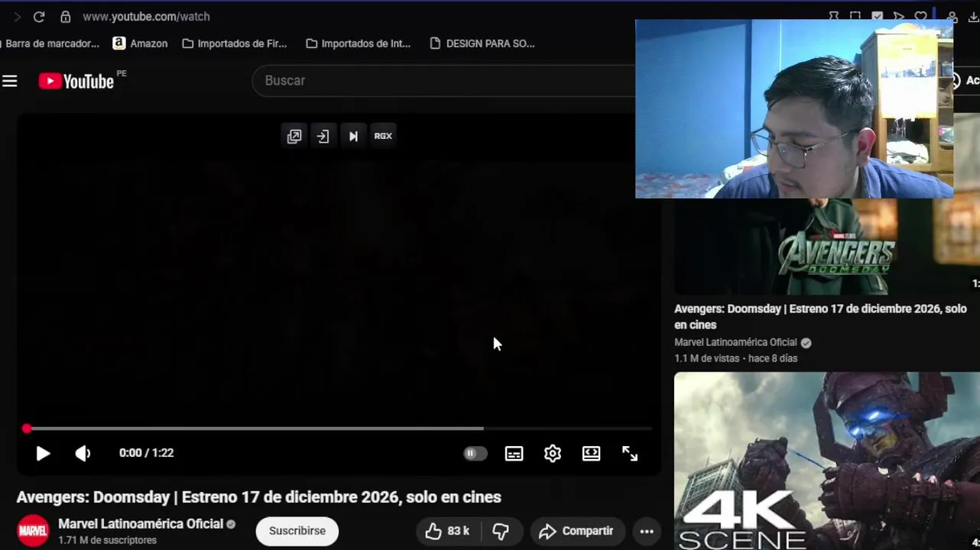
Task: Click the address bar lock icon
Action: pyautogui.click(x=66, y=16)
